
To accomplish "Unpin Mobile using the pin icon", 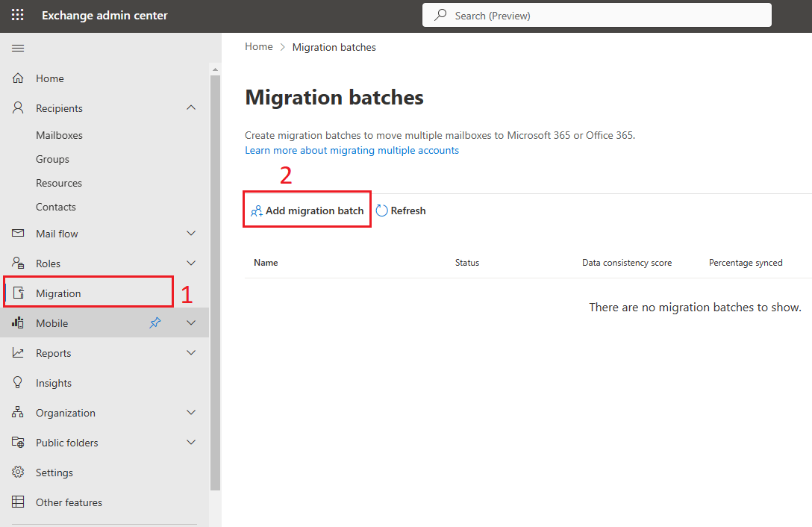I will point(154,322).
